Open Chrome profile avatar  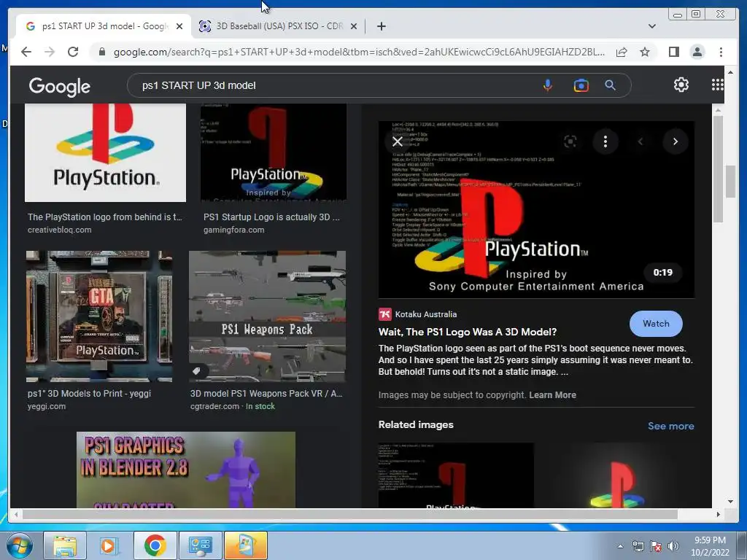coord(697,52)
